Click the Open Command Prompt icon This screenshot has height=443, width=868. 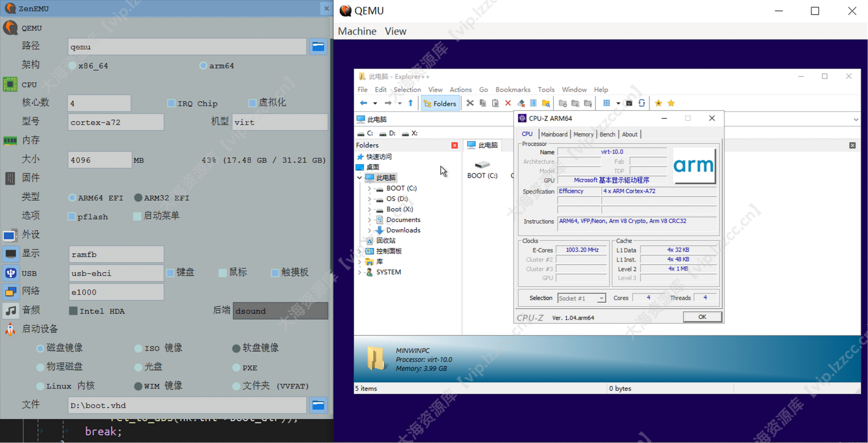pyautogui.click(x=629, y=103)
